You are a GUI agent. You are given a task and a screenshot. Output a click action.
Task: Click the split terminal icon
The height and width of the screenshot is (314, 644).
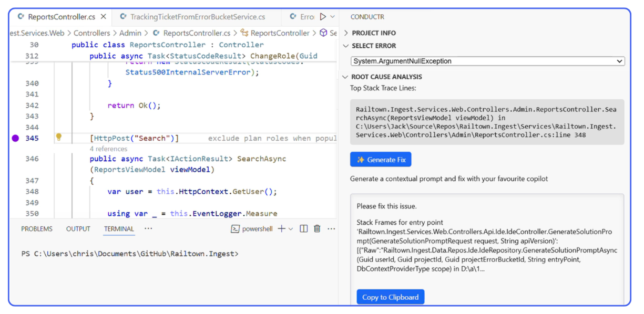303,228
